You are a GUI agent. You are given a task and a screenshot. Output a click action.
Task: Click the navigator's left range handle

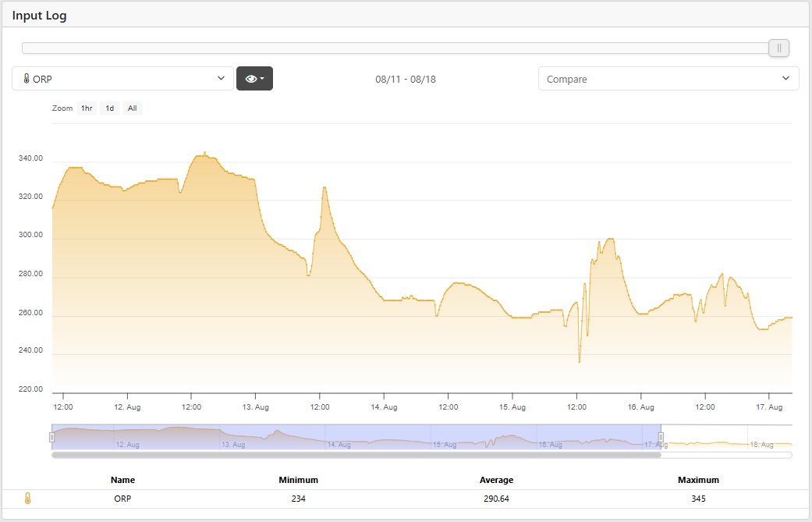pyautogui.click(x=52, y=437)
